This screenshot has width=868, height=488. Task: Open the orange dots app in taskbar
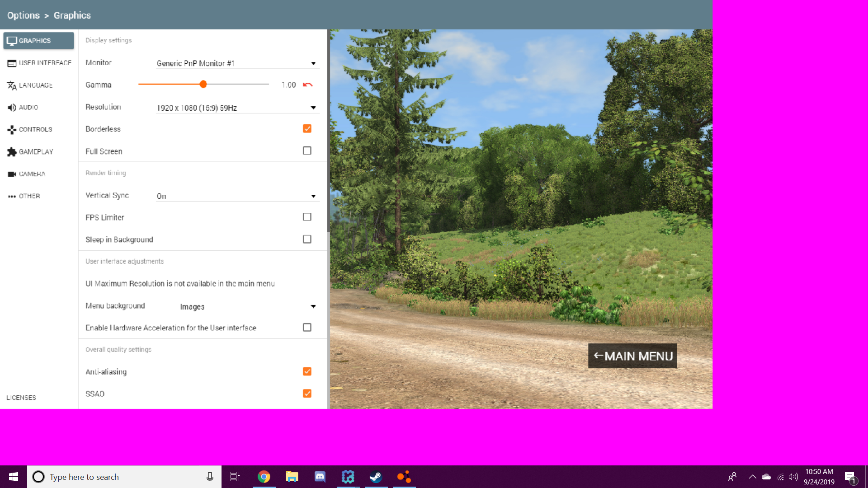tap(404, 477)
